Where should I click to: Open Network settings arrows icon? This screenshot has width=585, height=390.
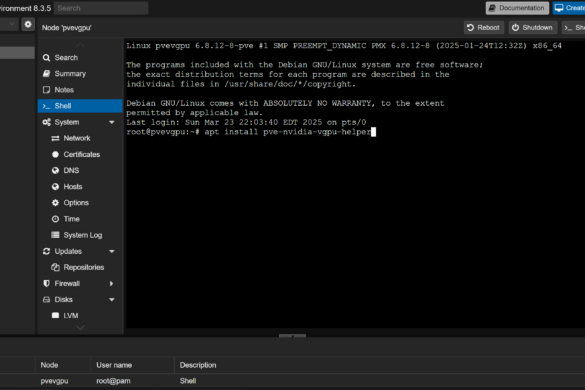click(55, 138)
